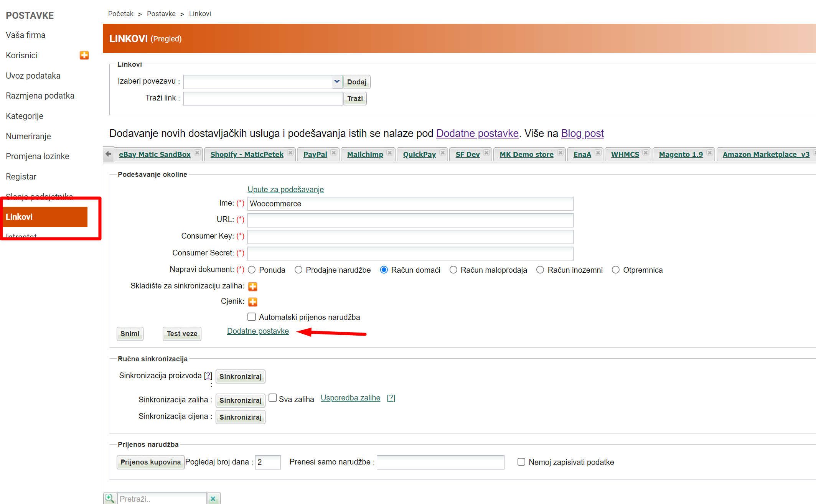This screenshot has width=816, height=504.
Task: Check the Sva zaliha checkbox
Action: pos(273,398)
